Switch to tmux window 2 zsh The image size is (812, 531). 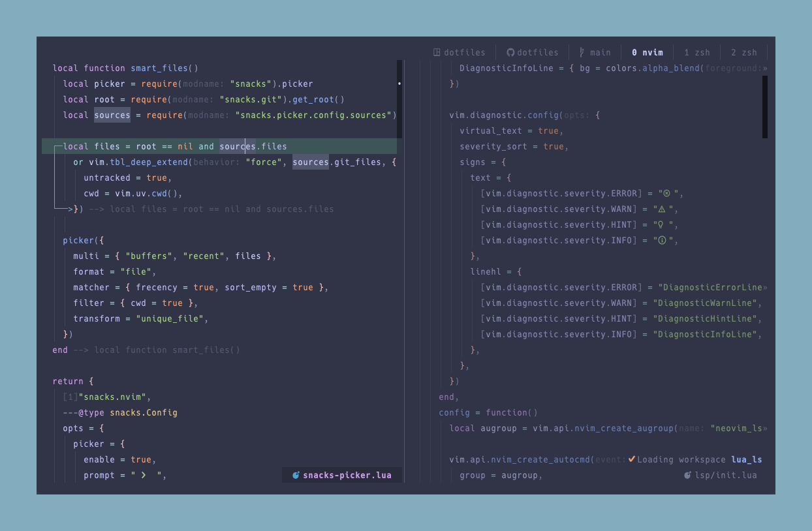pos(744,52)
